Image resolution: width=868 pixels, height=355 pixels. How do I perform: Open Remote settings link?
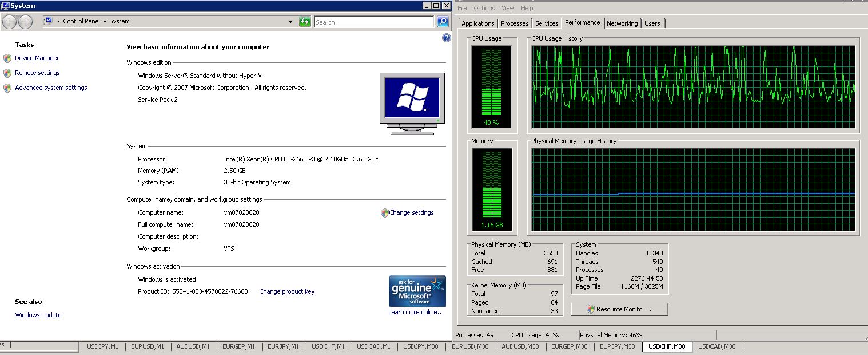[x=37, y=73]
